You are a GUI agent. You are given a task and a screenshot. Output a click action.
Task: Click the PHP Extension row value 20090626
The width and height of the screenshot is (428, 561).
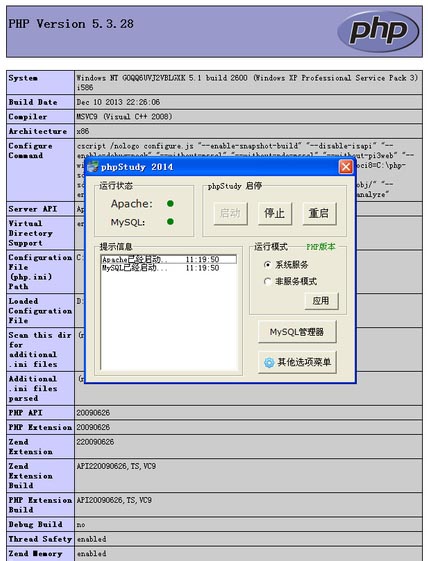click(x=93, y=428)
